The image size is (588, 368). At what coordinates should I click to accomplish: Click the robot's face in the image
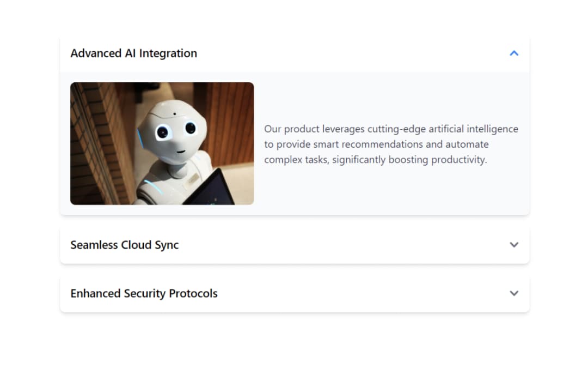(x=174, y=131)
